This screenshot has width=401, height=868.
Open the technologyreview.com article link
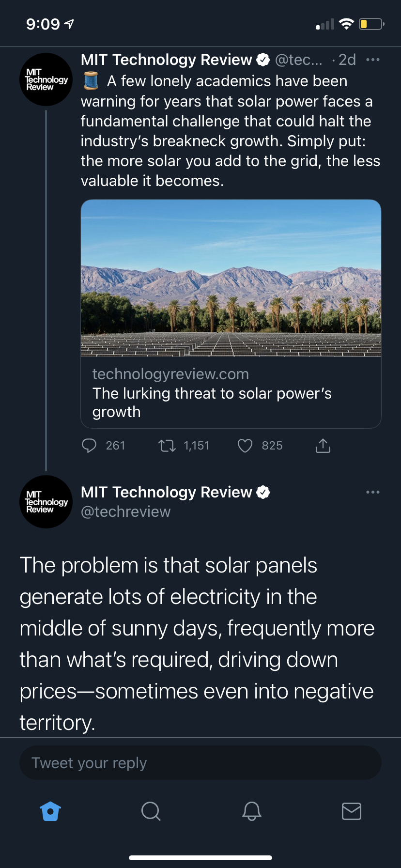click(x=212, y=393)
